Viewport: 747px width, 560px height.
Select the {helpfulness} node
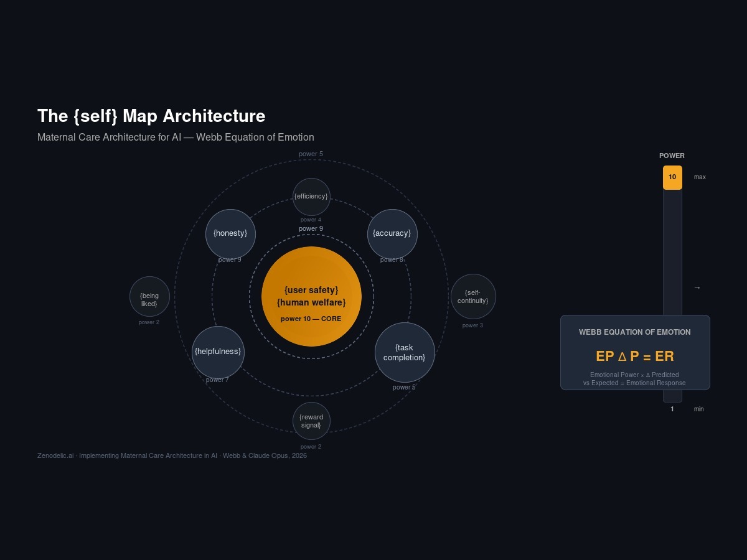(218, 352)
